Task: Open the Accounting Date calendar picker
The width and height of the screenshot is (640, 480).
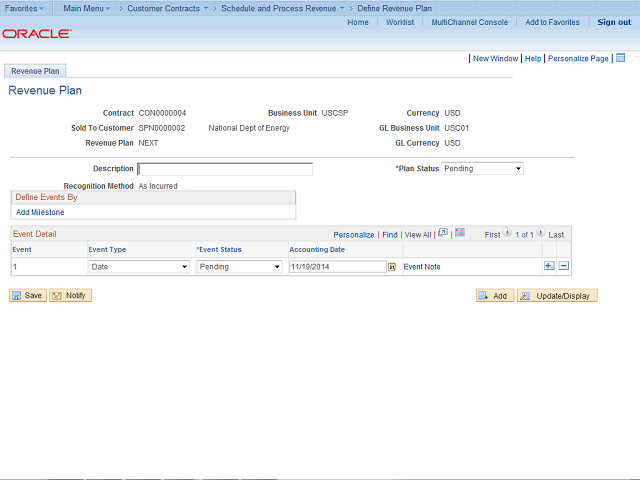Action: tap(392, 267)
